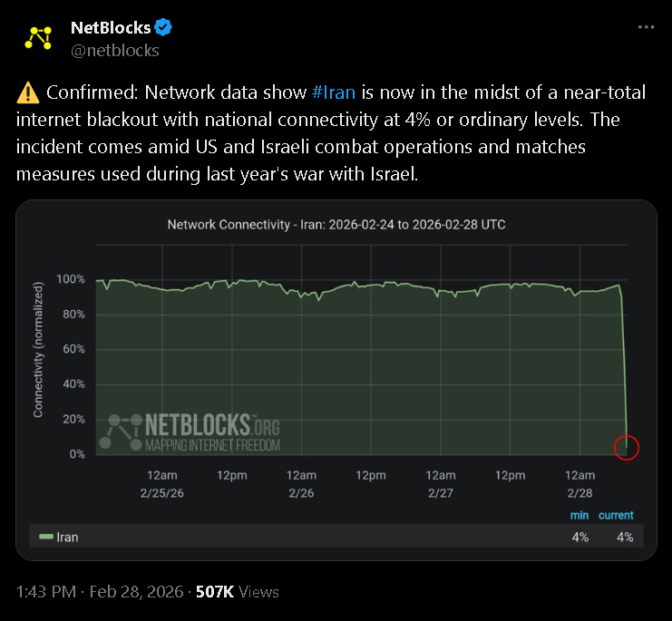This screenshot has width=672, height=621.
Task: Click the NetBlocks profile avatar
Action: 38,38
